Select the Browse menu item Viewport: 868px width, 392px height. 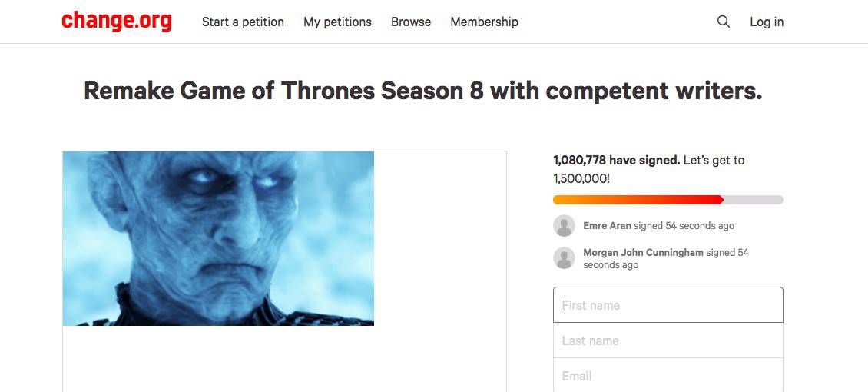click(411, 22)
